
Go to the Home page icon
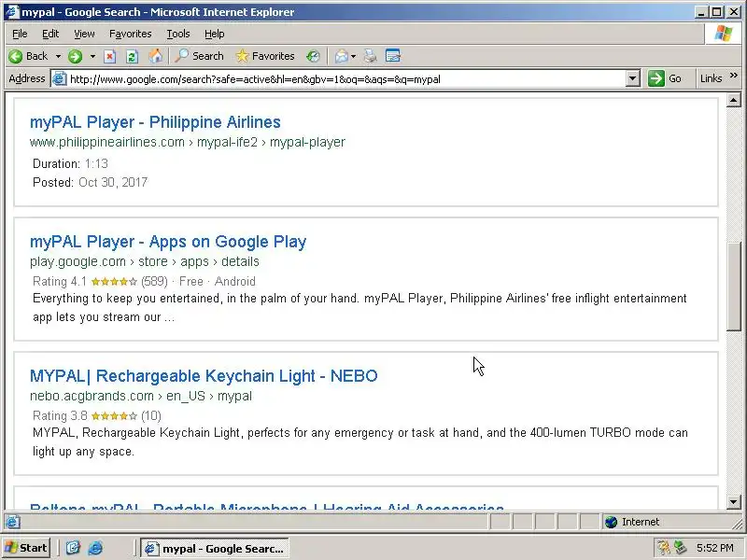[155, 56]
